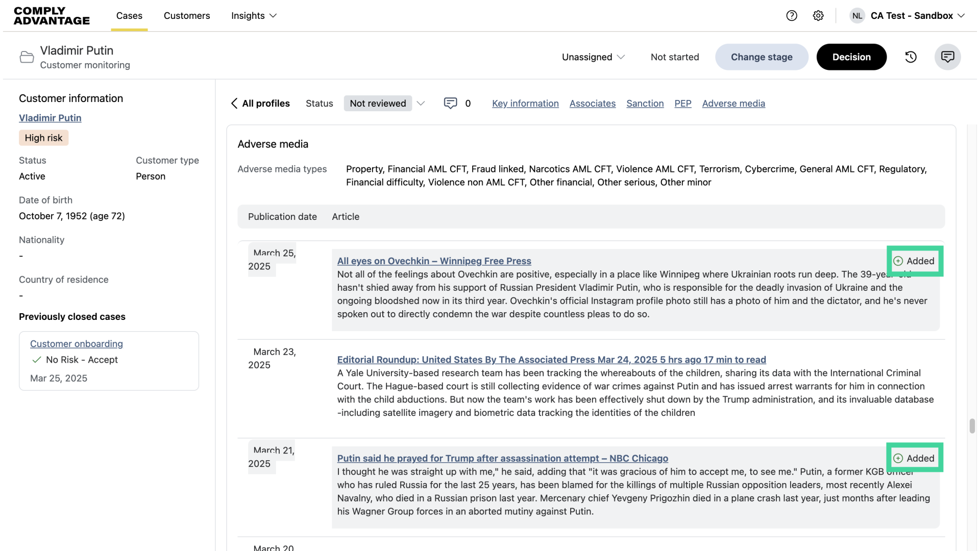Jump to the Sanction section
The height and width of the screenshot is (551, 980).
645,104
